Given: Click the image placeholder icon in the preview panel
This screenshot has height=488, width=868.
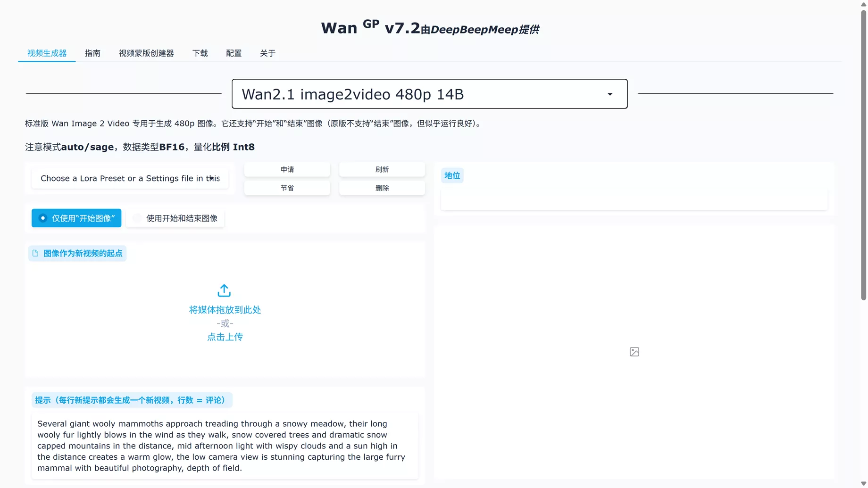Looking at the screenshot, I should 634,351.
